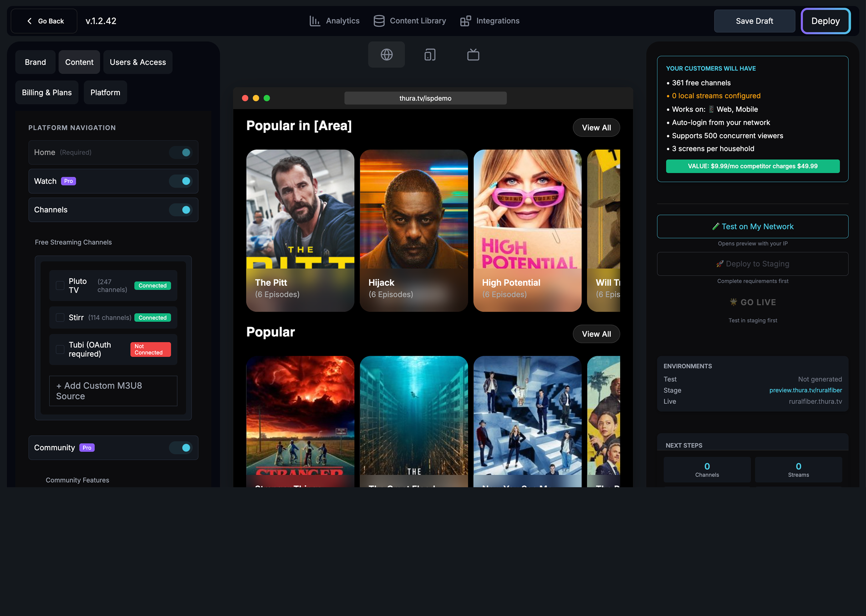Click the Analytics bar chart icon

[315, 21]
